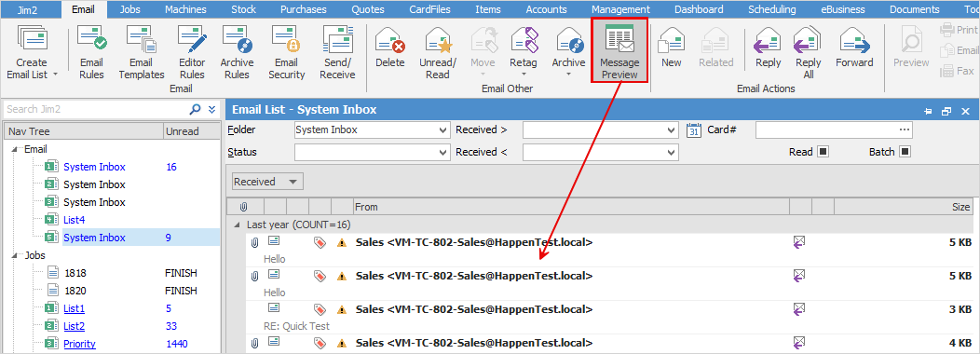The width and height of the screenshot is (980, 354).
Task: Switch to the Quotes tab
Action: 368,9
